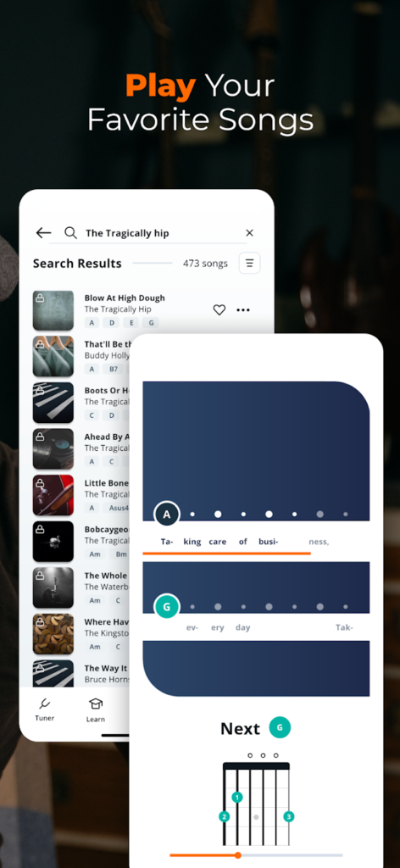Select the A chord circle in lyrics
Screen dimensions: 400x868
167,515
